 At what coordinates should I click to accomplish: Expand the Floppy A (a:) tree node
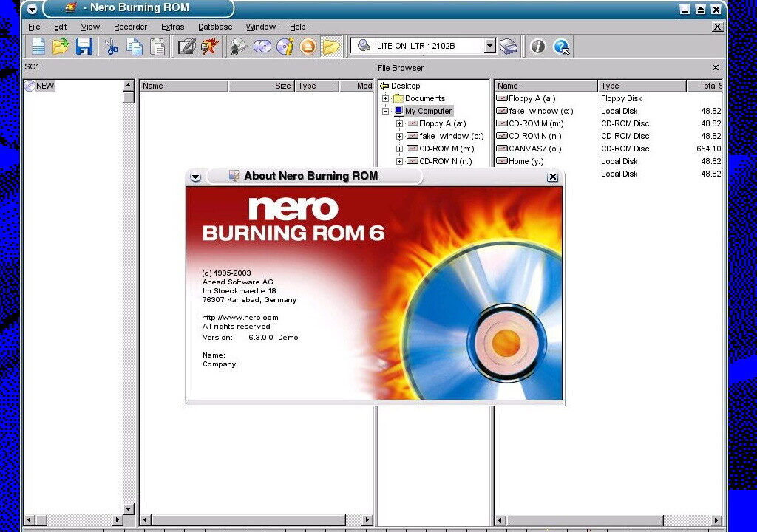[x=399, y=123]
